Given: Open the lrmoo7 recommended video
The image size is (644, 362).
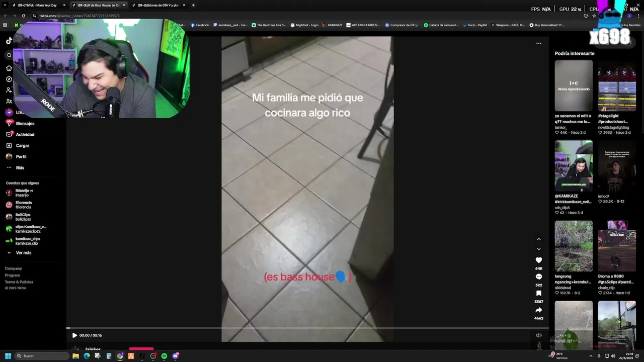Looking at the screenshot, I should [617, 166].
